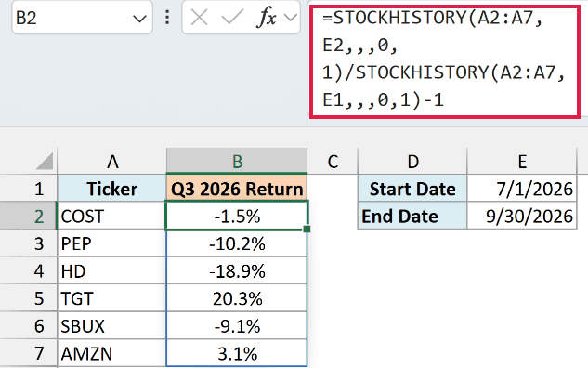588x368 pixels.
Task: Click the 20.3% return cell
Action: point(237,298)
